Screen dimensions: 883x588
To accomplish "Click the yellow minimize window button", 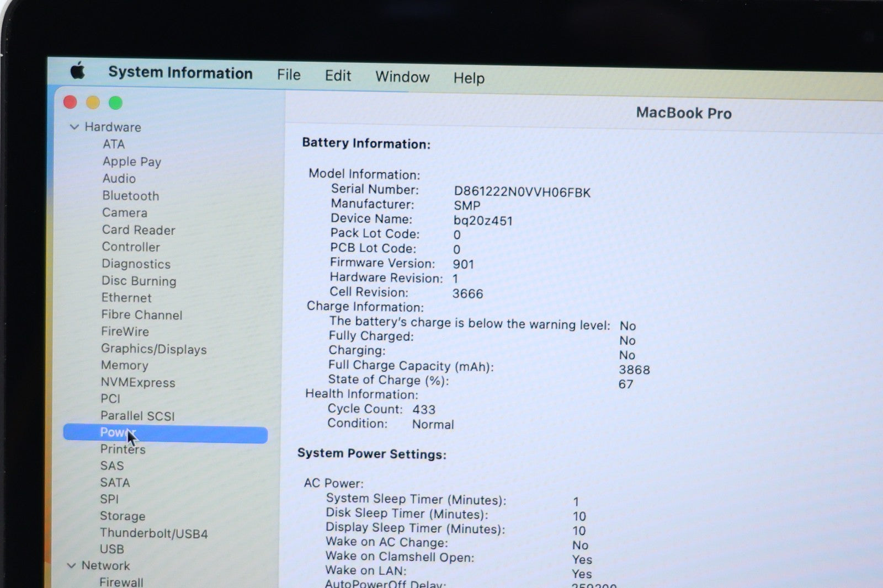I will coord(93,103).
